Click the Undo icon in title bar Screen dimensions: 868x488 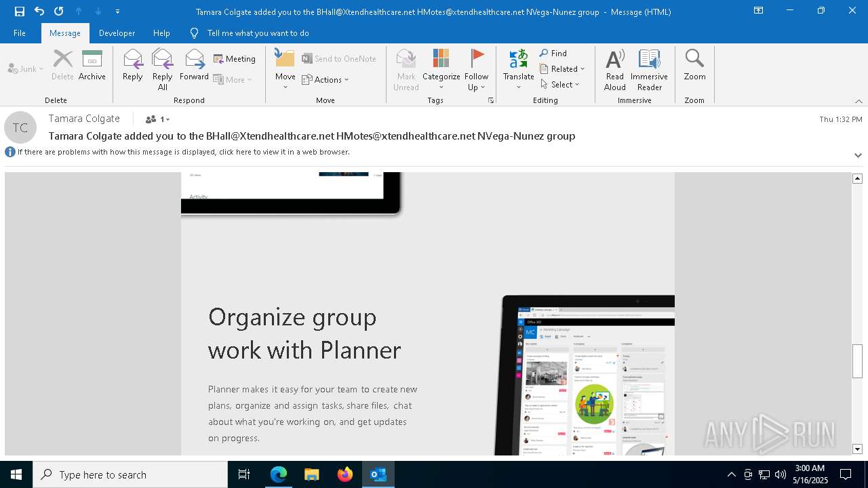pyautogui.click(x=39, y=11)
